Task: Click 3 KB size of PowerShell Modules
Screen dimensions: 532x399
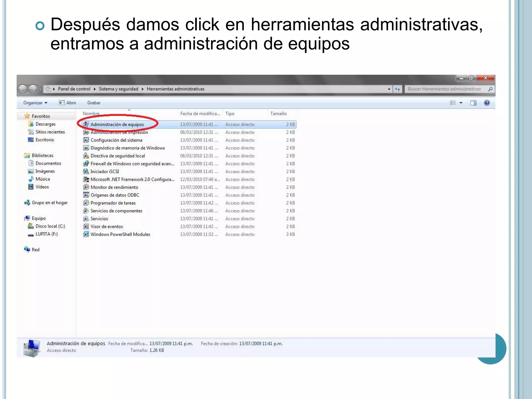Action: coord(290,234)
